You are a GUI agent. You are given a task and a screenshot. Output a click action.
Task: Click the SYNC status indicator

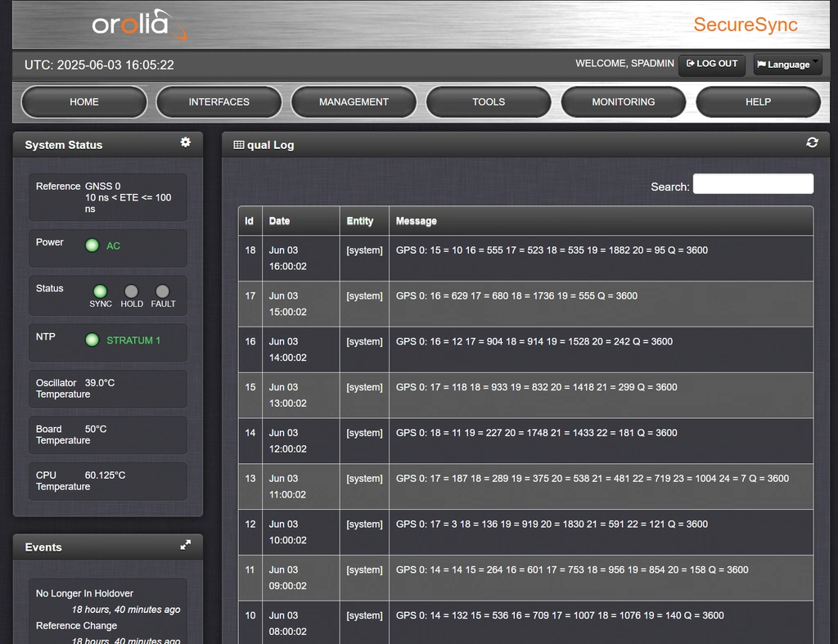coord(100,291)
